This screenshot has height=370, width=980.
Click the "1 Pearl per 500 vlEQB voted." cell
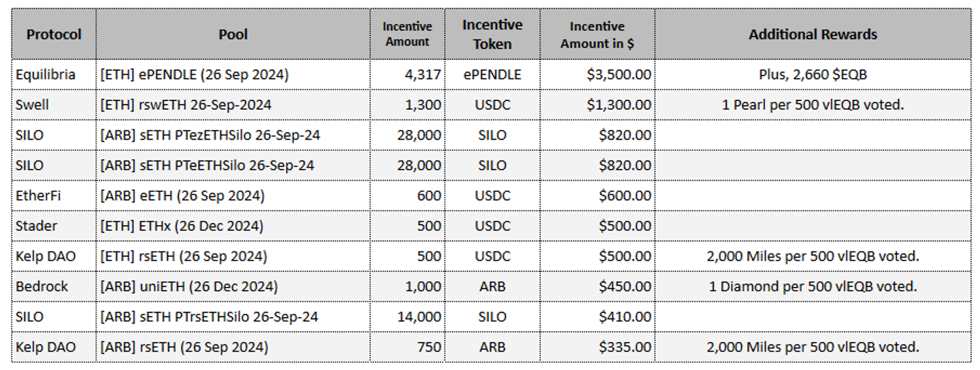pos(813,104)
